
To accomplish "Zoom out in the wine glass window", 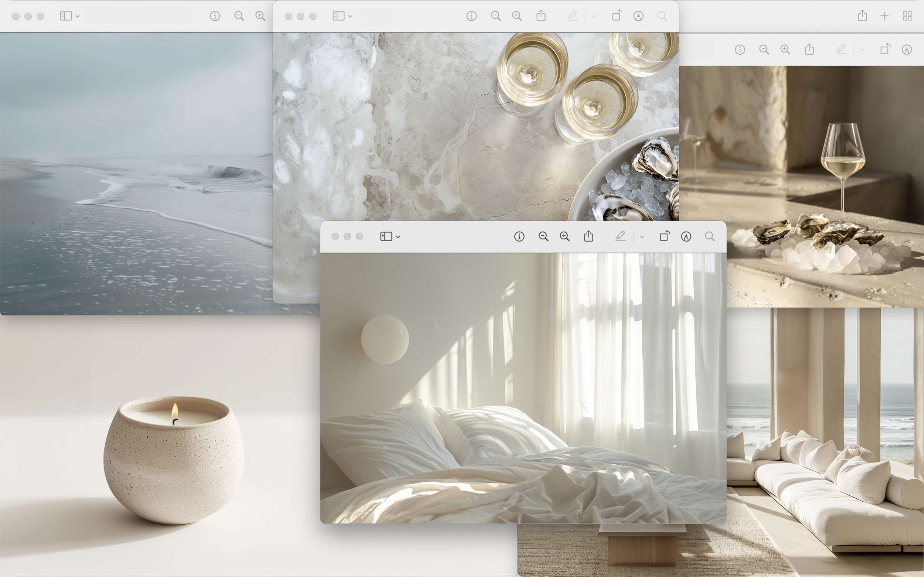I will (764, 49).
